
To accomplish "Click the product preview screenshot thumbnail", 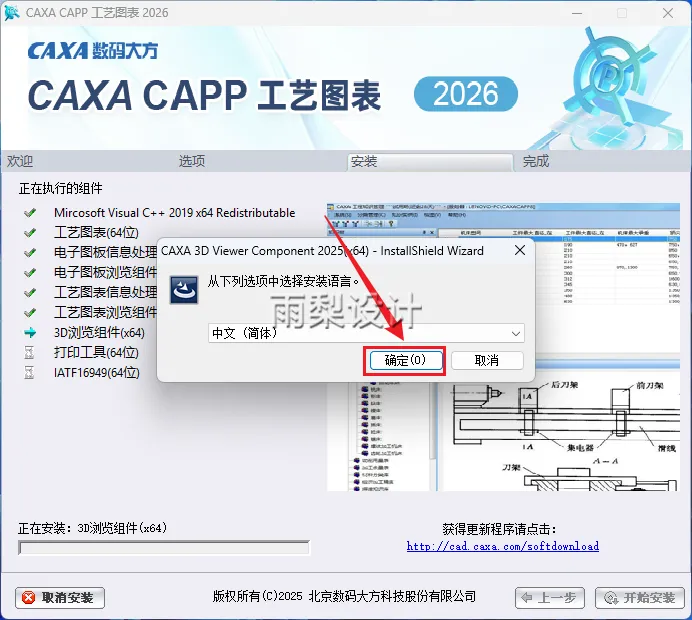I will pos(503,347).
